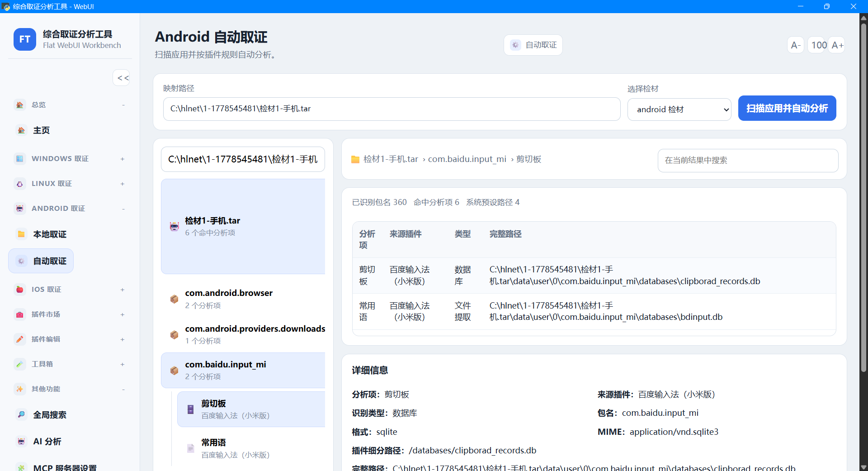868x471 pixels.
Task: Click 检材1-手机.tar in the breadcrumb
Action: click(391, 159)
